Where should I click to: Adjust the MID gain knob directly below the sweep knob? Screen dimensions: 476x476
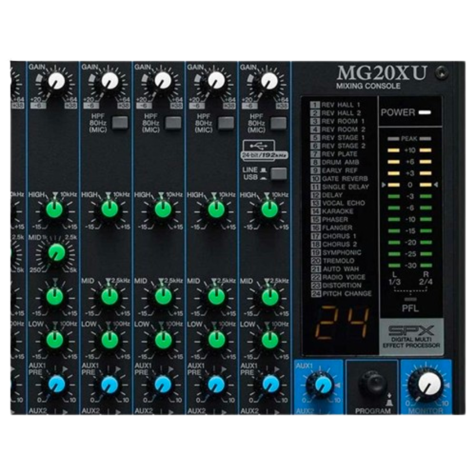pyautogui.click(x=55, y=297)
